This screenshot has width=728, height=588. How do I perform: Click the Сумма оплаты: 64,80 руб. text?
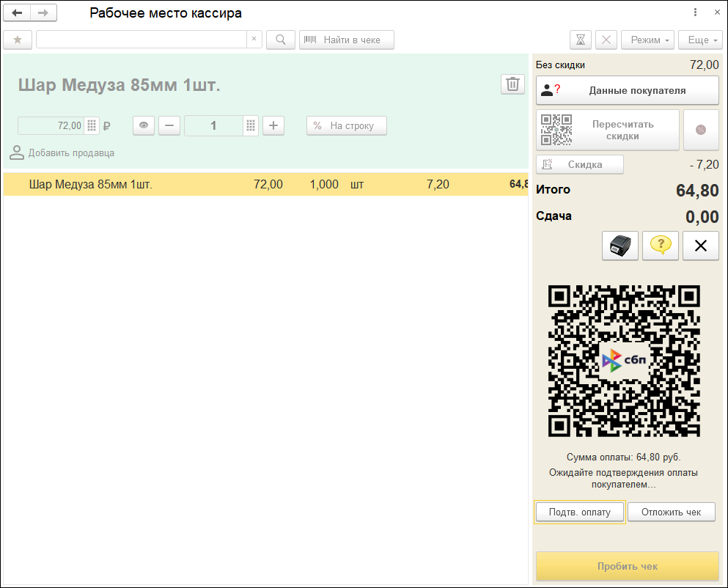coord(624,457)
